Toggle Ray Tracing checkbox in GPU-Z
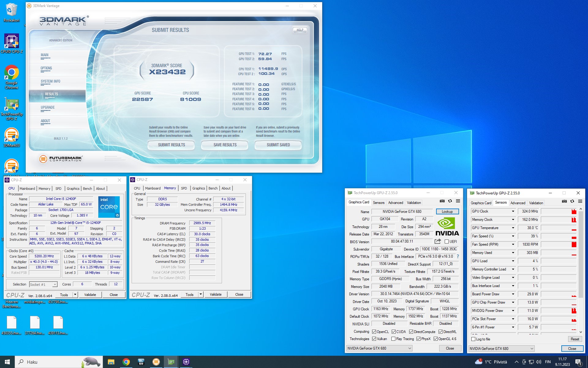This screenshot has height=368, width=588. pyautogui.click(x=393, y=339)
